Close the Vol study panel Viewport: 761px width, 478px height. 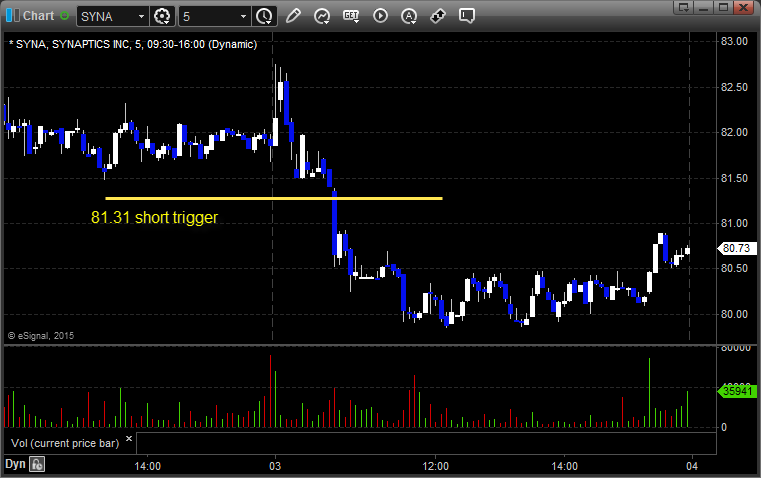(x=128, y=439)
